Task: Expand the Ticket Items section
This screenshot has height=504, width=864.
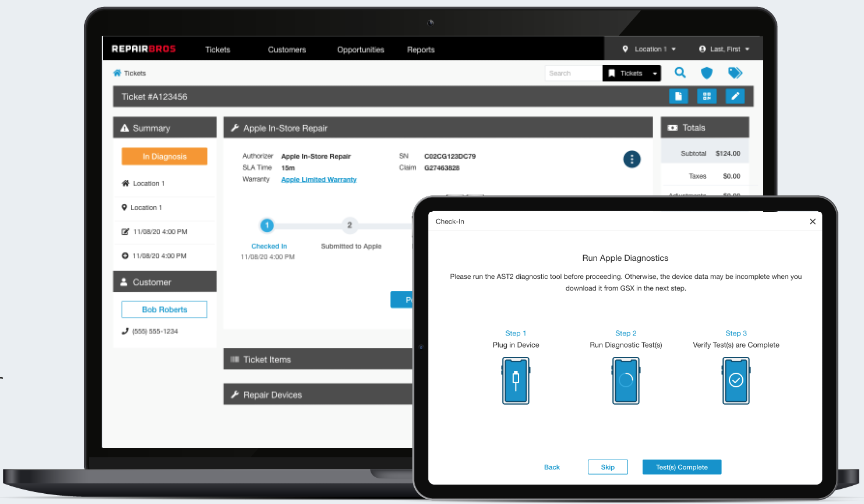Action: (x=318, y=359)
